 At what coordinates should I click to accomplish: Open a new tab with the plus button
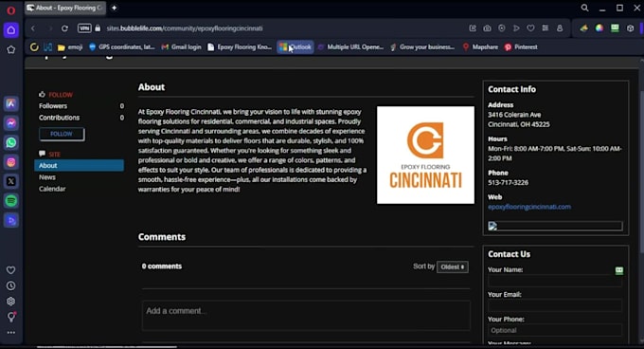tap(115, 8)
